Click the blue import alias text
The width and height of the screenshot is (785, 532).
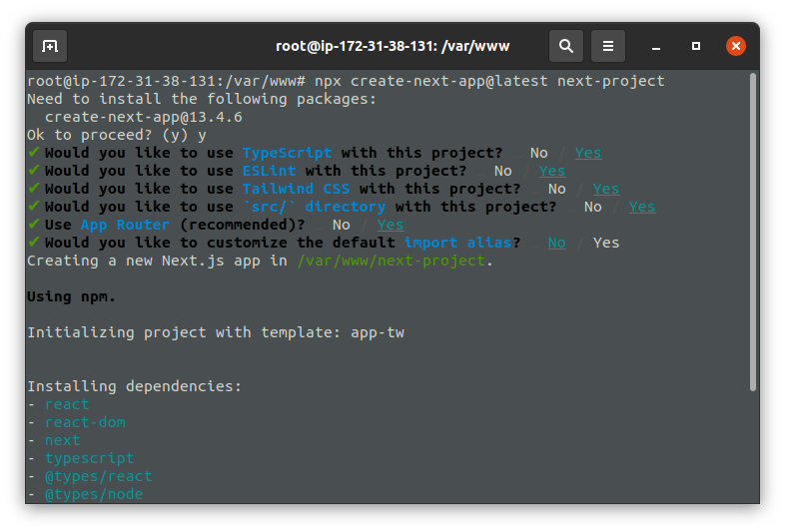pos(458,243)
